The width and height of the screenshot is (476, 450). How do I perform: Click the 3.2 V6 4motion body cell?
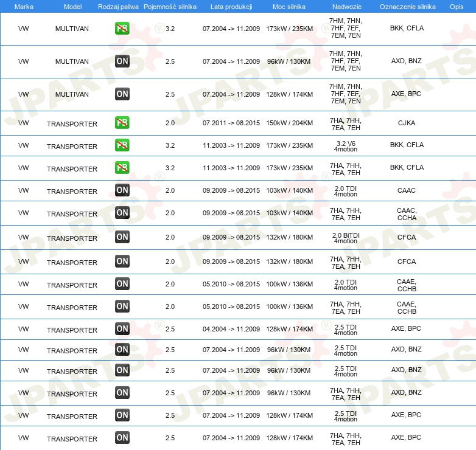tap(346, 146)
